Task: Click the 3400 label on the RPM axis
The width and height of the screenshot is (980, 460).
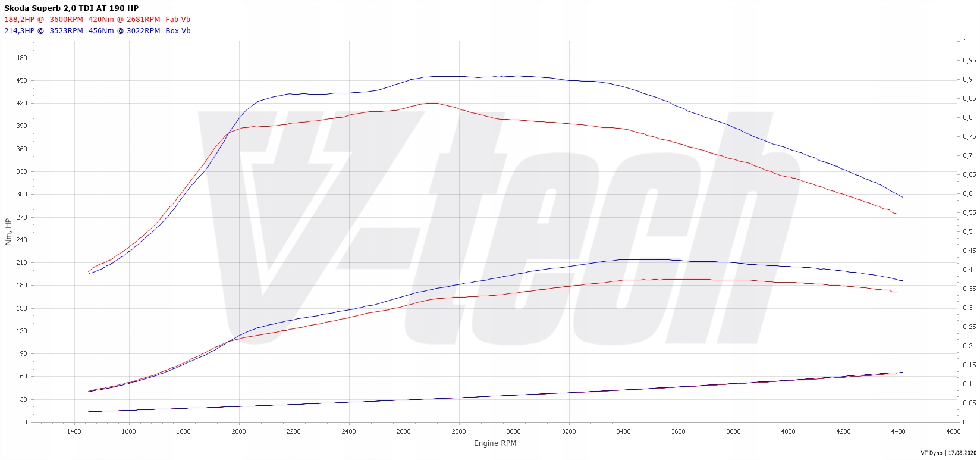Action: pyautogui.click(x=623, y=431)
